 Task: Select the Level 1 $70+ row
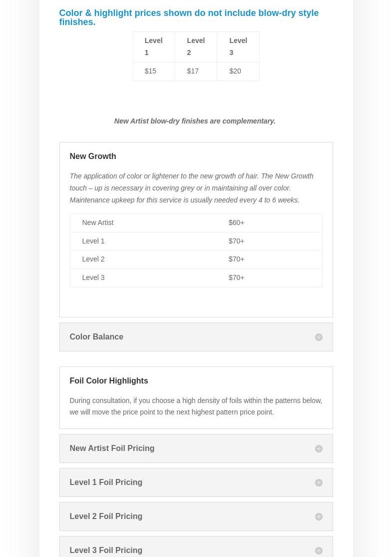pos(196,241)
